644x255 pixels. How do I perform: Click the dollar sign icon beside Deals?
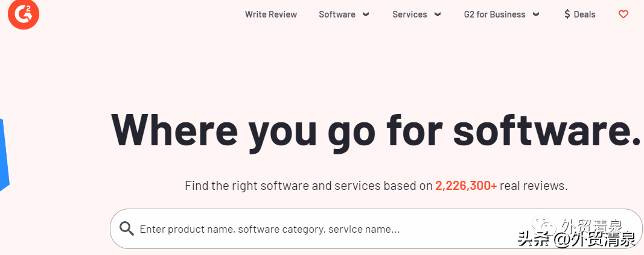567,14
